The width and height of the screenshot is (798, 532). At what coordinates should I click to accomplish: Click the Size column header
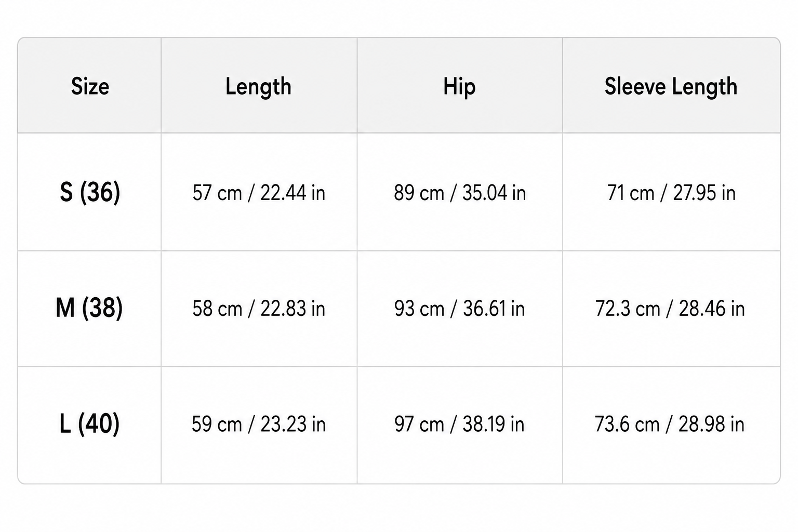click(x=90, y=86)
